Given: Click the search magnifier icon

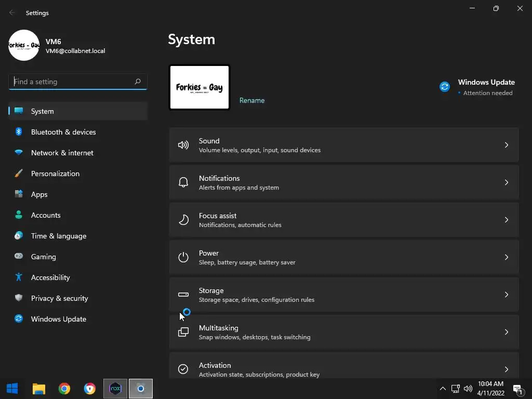Looking at the screenshot, I should pyautogui.click(x=137, y=82).
